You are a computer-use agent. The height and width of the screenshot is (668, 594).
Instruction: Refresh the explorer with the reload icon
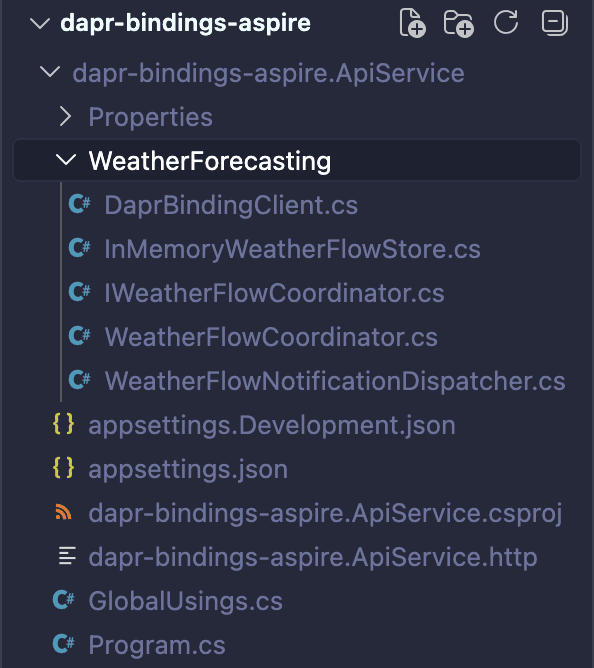pos(506,22)
